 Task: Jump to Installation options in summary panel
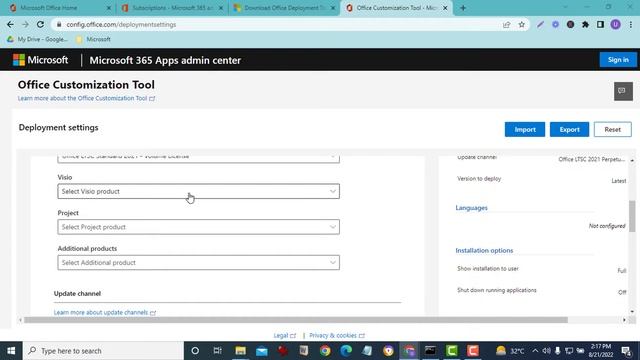(x=484, y=250)
